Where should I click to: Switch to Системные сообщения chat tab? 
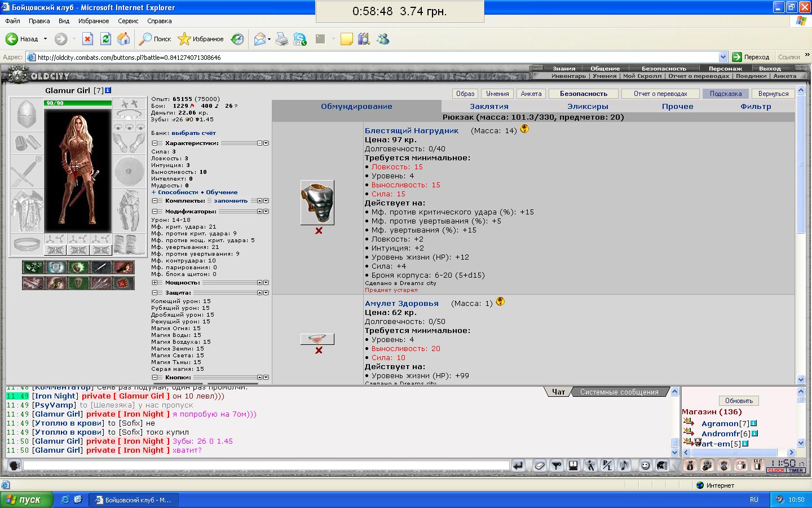[x=619, y=392]
